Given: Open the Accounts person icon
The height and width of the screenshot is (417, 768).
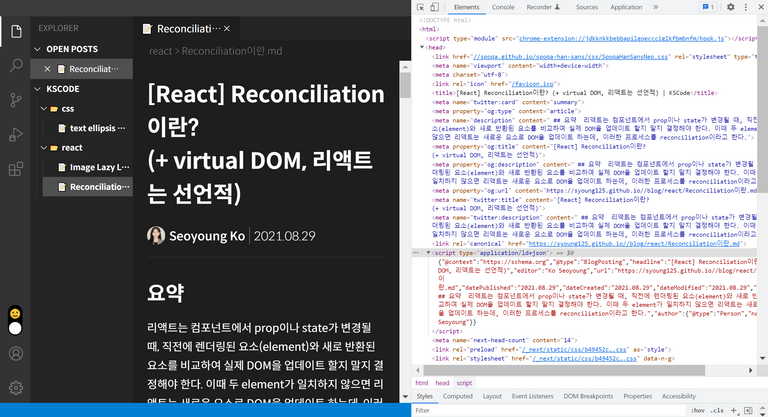Looking at the screenshot, I should [x=16, y=353].
